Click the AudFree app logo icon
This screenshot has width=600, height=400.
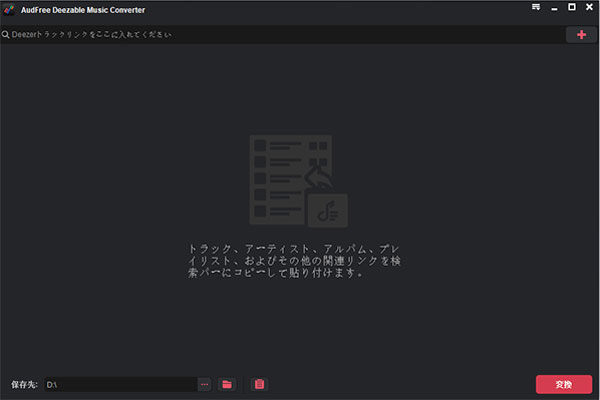8,10
